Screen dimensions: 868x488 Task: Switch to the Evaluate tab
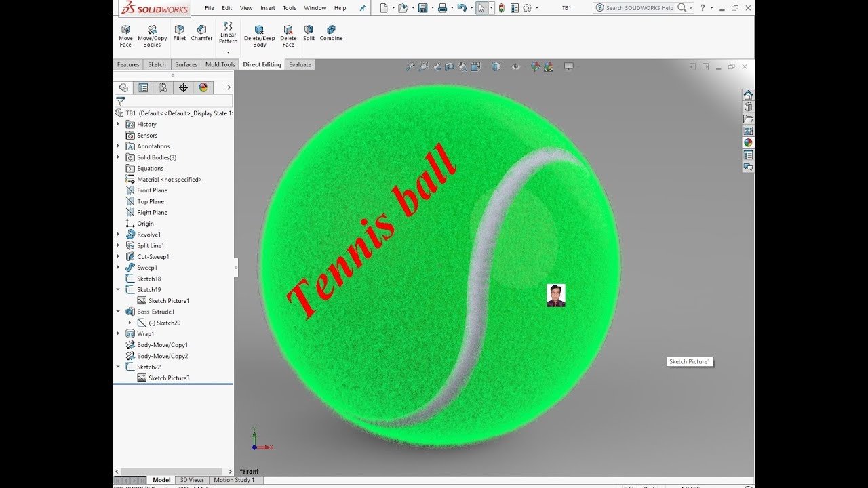tap(300, 64)
